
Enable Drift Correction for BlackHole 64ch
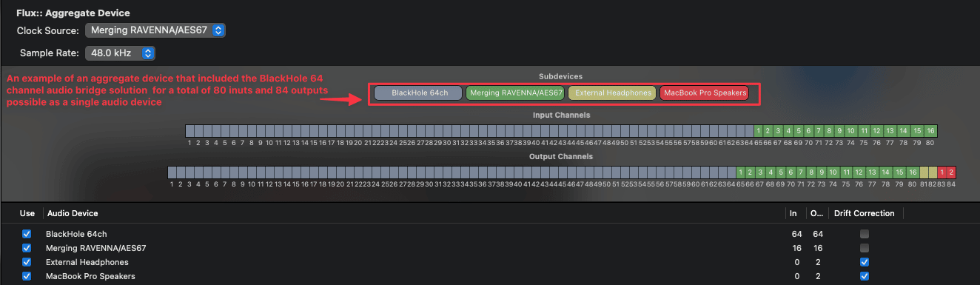coord(864,234)
